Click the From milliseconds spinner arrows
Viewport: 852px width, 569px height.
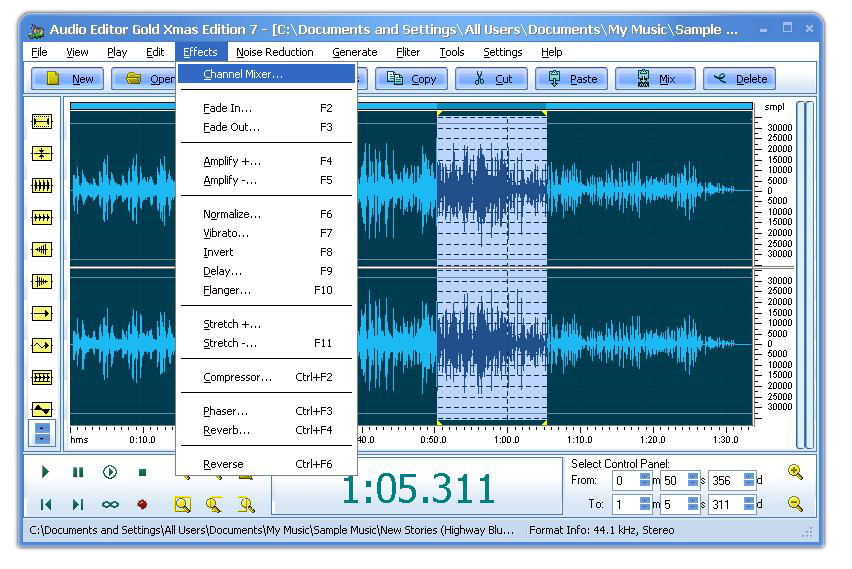pos(749,480)
